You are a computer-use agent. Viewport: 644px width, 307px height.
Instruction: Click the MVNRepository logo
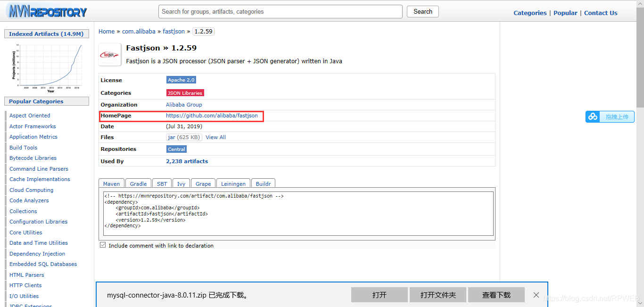(47, 11)
